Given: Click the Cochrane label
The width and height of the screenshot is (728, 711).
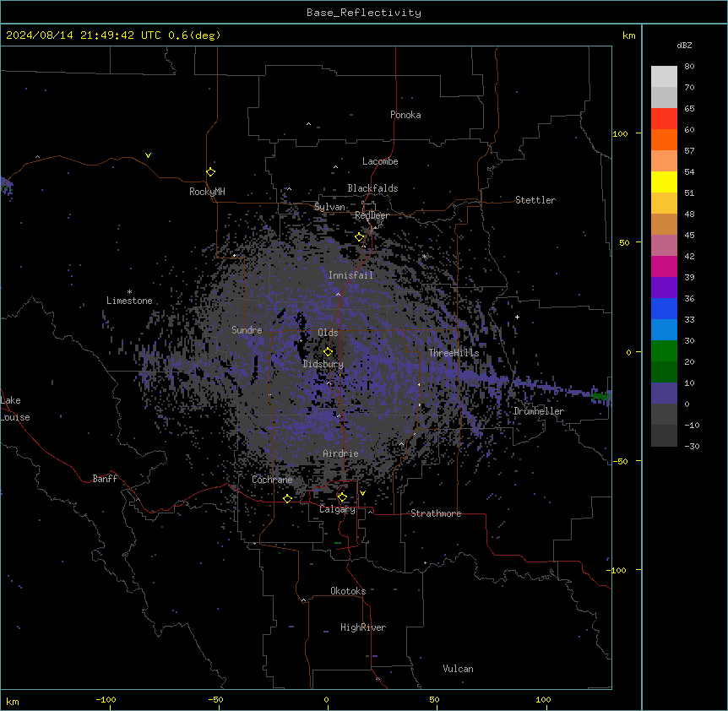Looking at the screenshot, I should [272, 480].
